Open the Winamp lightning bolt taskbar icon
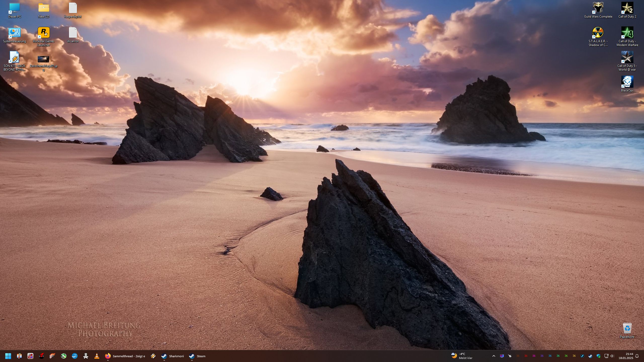The width and height of the screenshot is (644, 362). click(153, 356)
